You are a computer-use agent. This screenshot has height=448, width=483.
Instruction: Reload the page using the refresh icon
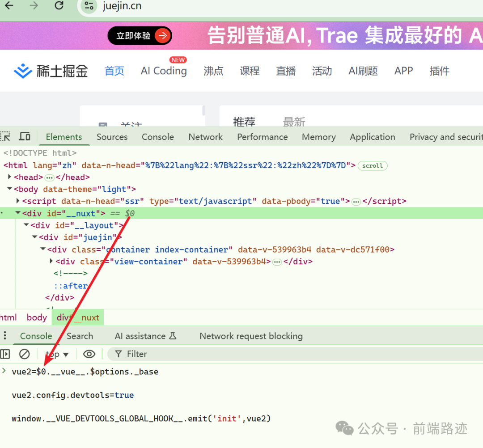(59, 5)
